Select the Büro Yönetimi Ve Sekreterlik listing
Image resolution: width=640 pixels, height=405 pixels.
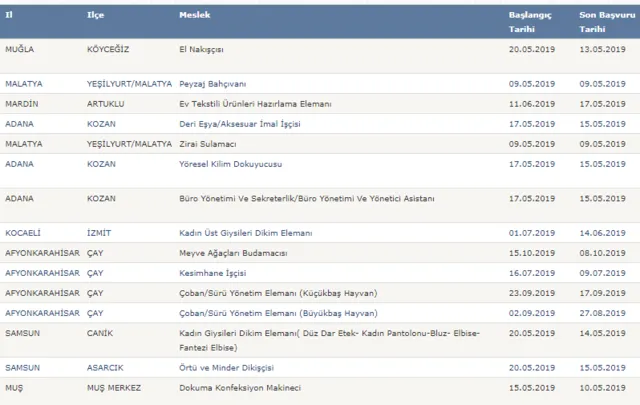point(306,198)
